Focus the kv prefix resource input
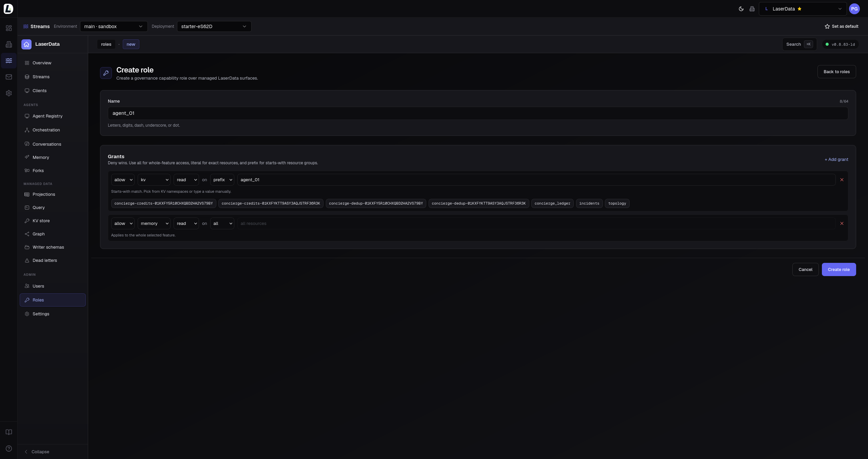The image size is (868, 459). click(536, 180)
